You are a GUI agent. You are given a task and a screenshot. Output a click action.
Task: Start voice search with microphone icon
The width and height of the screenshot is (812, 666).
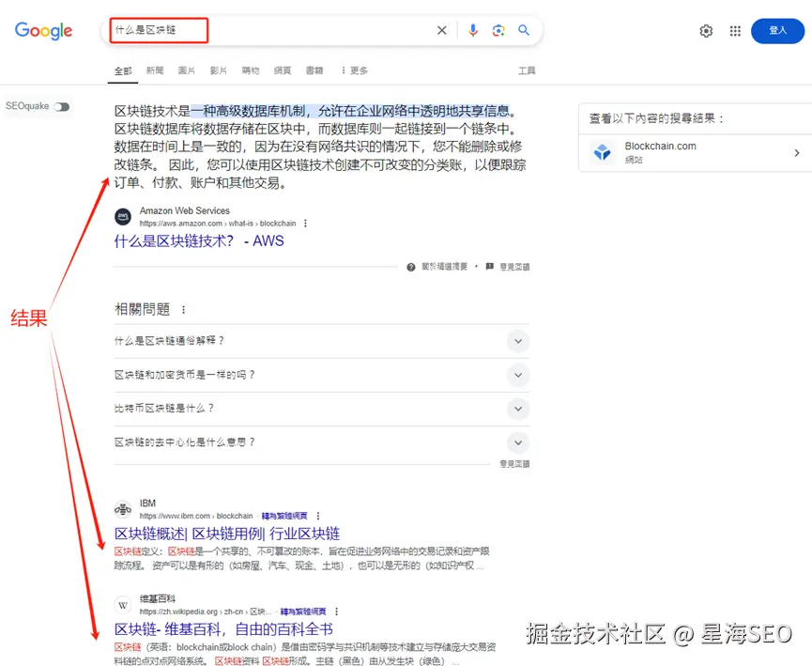point(473,31)
